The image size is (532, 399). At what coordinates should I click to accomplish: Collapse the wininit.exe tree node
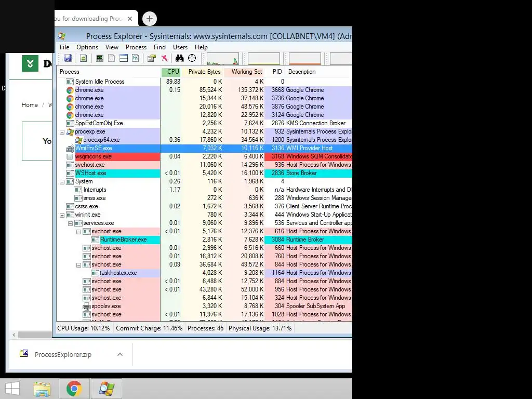[x=62, y=215]
